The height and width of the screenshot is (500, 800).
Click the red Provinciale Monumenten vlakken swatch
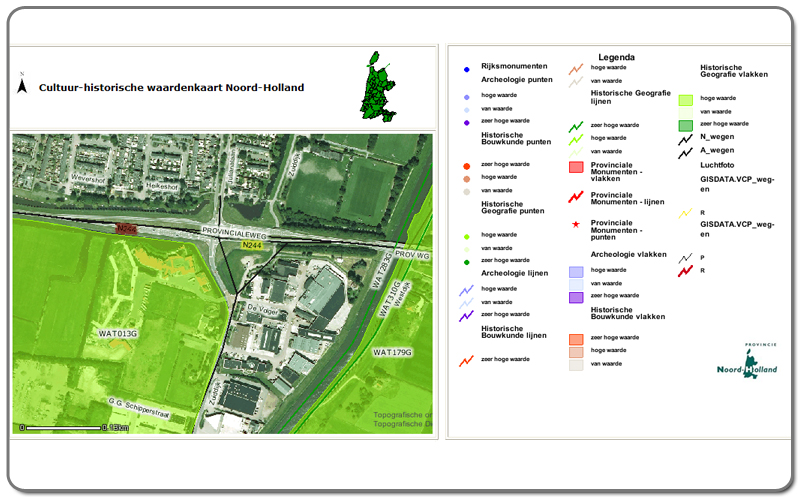(x=576, y=167)
